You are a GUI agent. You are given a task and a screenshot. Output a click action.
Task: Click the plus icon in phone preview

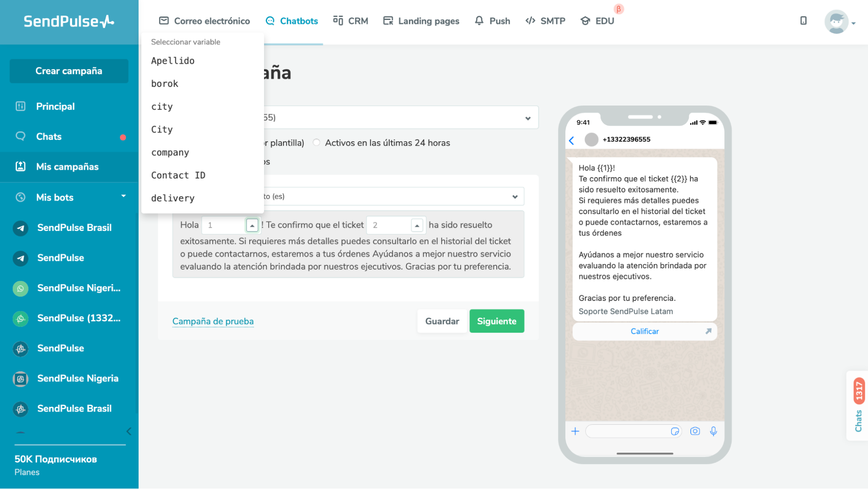[575, 431]
